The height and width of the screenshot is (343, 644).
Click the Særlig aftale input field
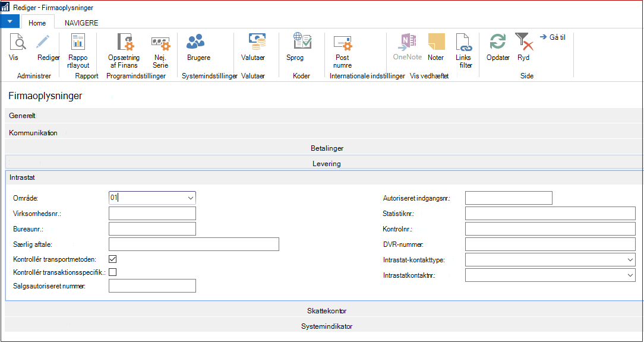tap(194, 244)
